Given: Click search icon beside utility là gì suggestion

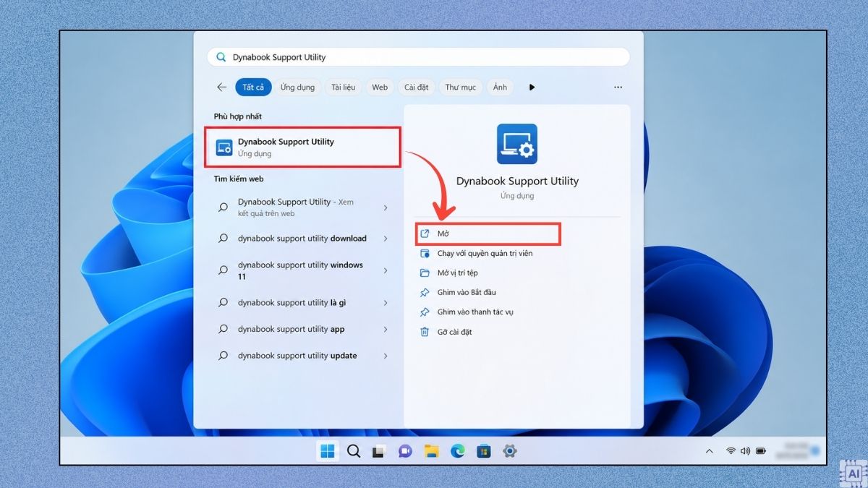Looking at the screenshot, I should 224,303.
